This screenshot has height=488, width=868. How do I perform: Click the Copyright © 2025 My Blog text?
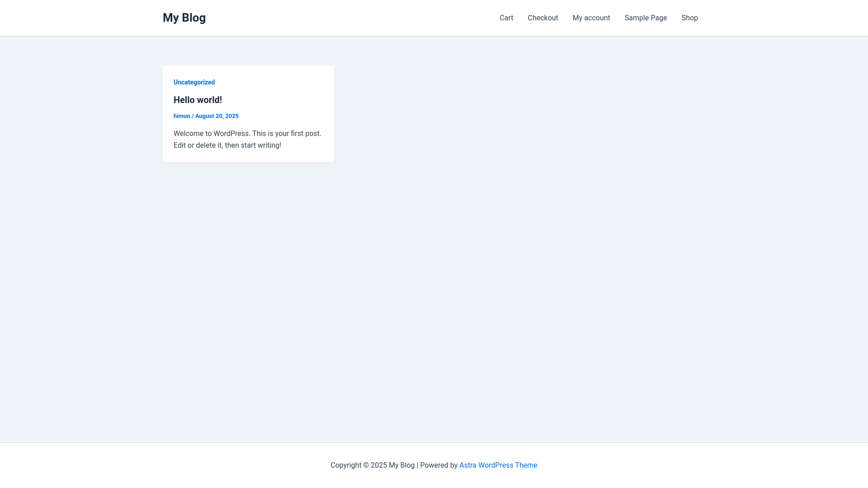(373, 465)
